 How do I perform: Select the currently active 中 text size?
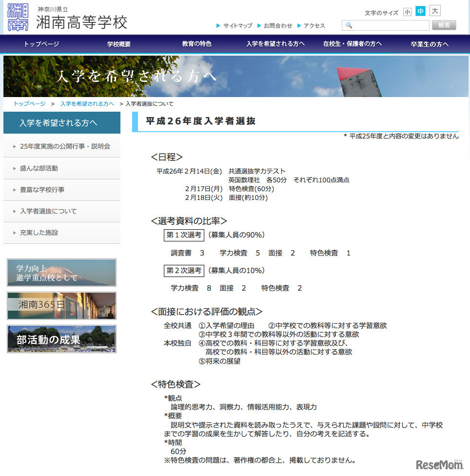pos(421,12)
